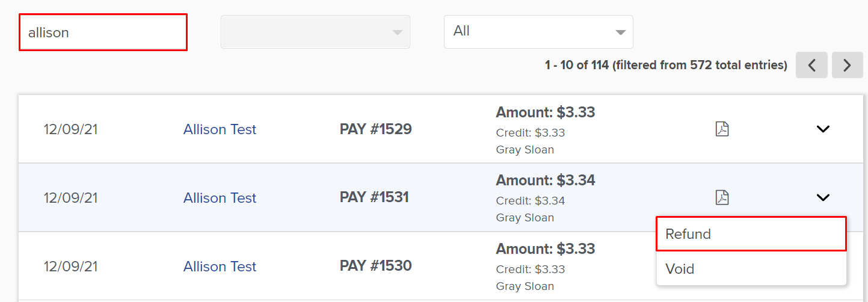Go to the next page of results

click(x=848, y=65)
